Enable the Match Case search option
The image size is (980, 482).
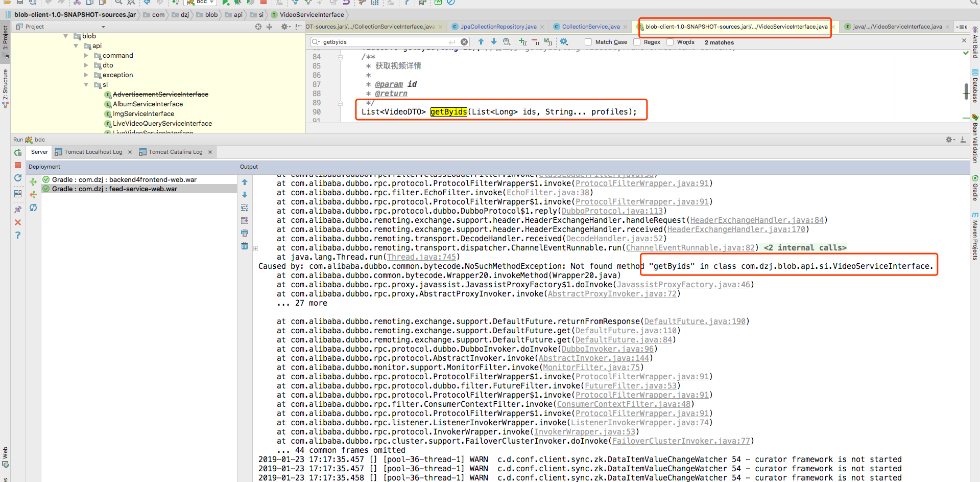(x=588, y=42)
